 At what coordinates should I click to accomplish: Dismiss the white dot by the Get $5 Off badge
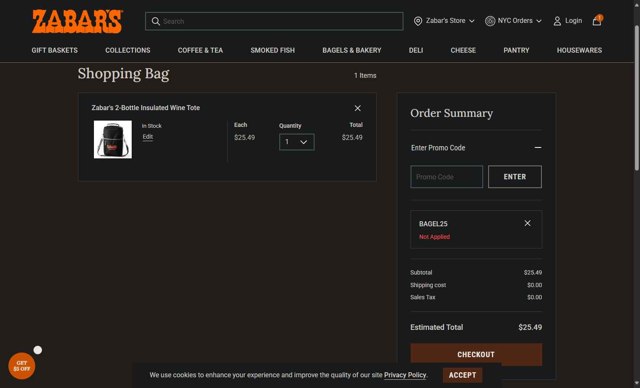tap(38, 350)
